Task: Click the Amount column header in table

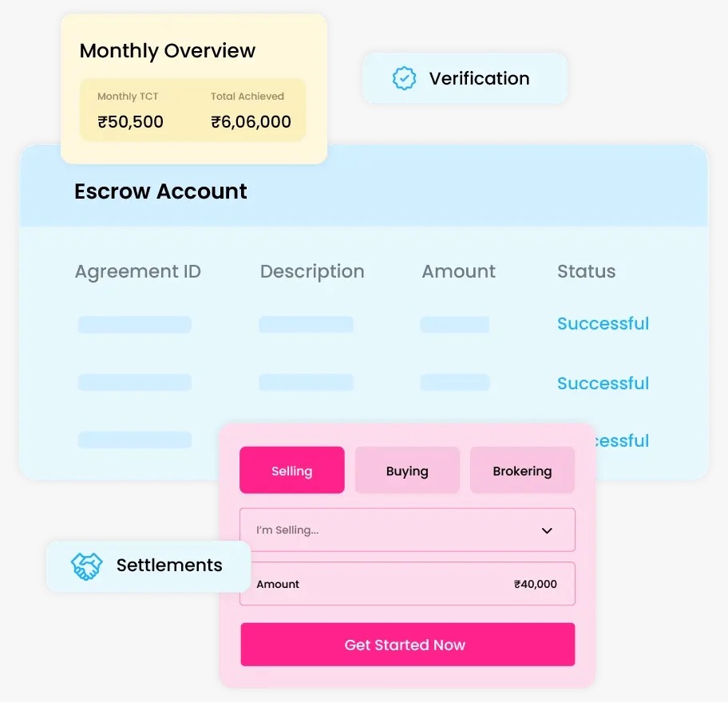Action: pyautogui.click(x=458, y=272)
